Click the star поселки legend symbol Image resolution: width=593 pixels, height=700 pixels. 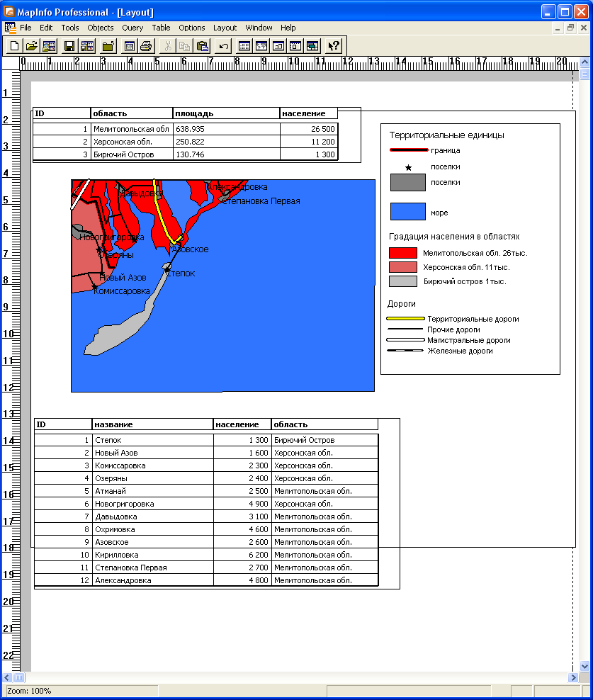tap(408, 168)
